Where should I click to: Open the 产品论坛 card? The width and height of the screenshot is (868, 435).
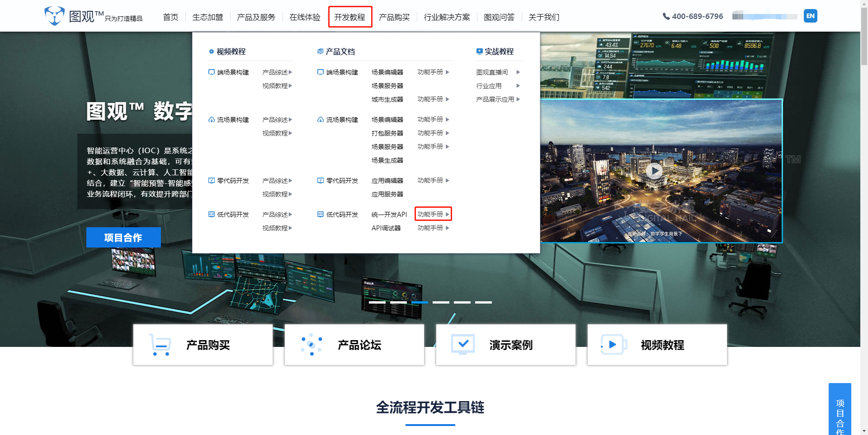click(x=354, y=345)
